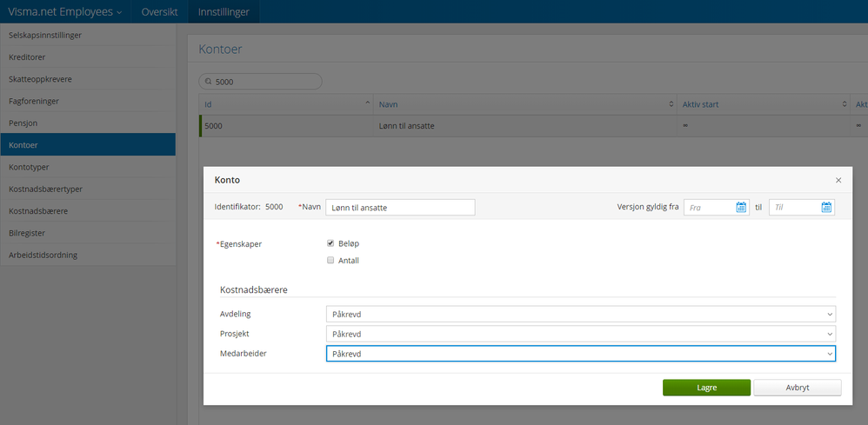Click the Id column header
The image size is (868, 425).
click(286, 104)
